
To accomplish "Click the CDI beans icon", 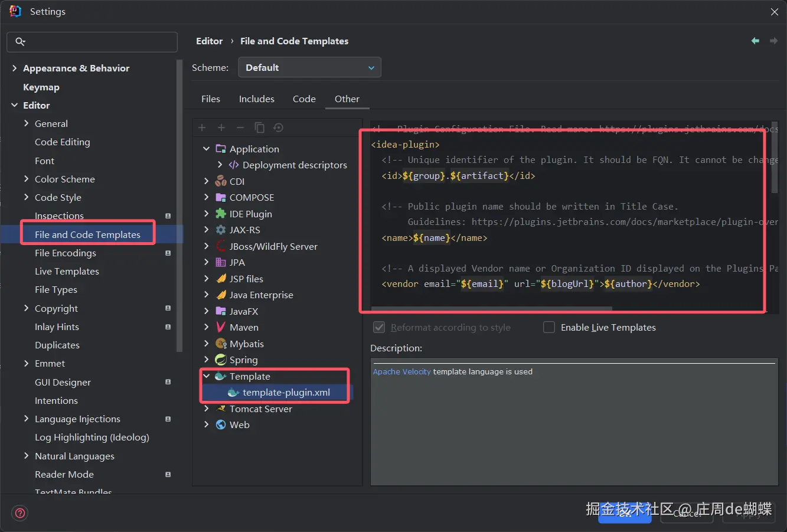I will [x=221, y=181].
